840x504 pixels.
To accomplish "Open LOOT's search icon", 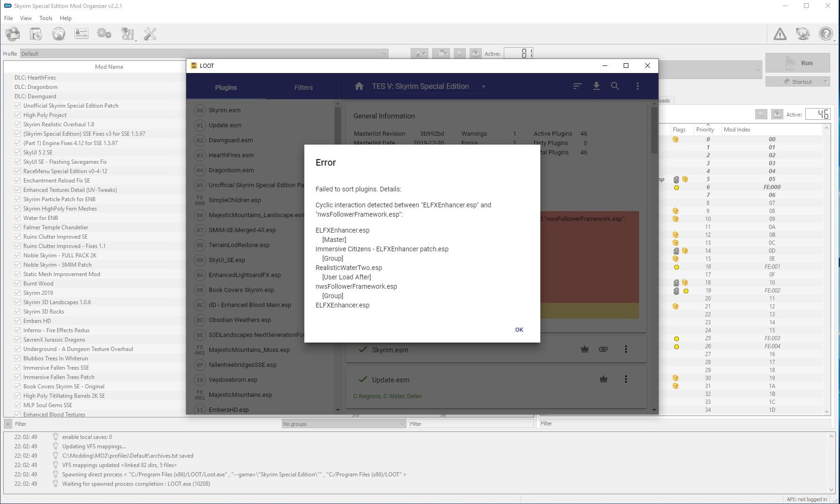I will pyautogui.click(x=615, y=86).
